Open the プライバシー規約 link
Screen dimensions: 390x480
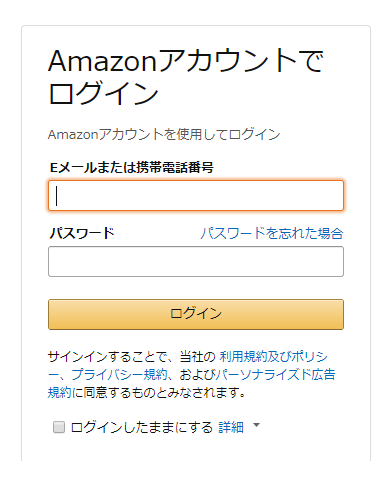coord(119,375)
